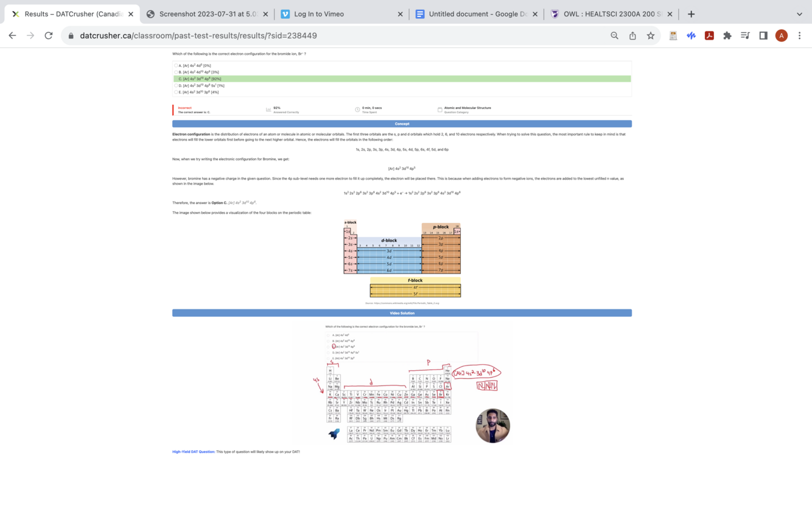Click the Wikimedia source caption link
Screen dimensions: 812x508
pyautogui.click(x=402, y=303)
